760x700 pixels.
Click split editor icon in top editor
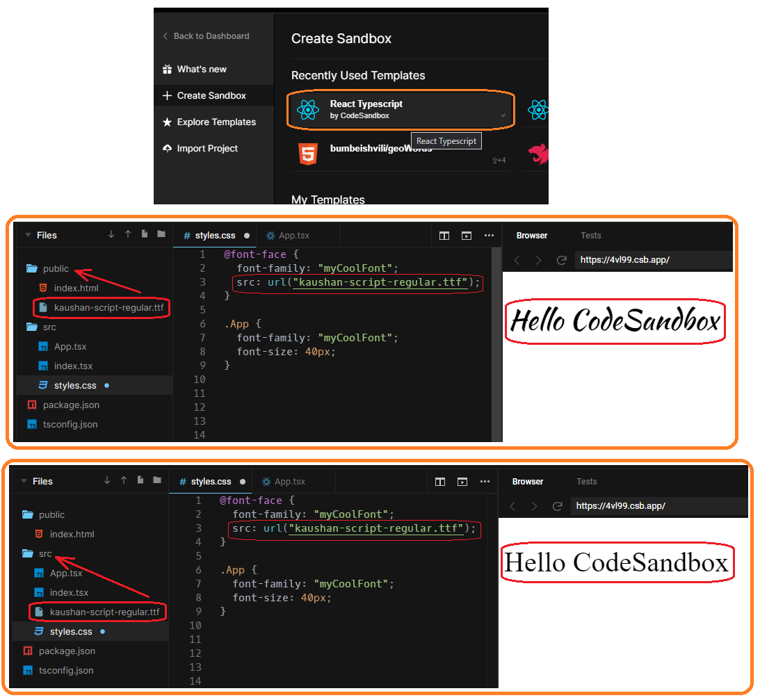click(444, 236)
